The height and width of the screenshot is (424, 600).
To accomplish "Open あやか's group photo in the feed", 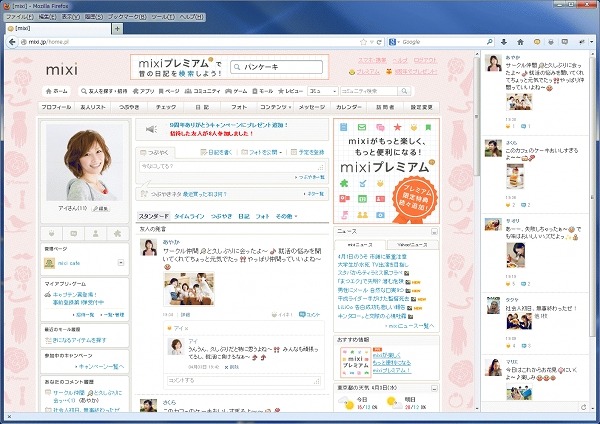I will tap(189, 289).
